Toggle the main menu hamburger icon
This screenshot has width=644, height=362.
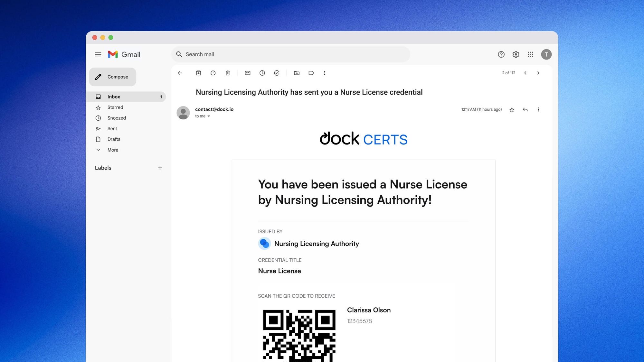pyautogui.click(x=98, y=54)
